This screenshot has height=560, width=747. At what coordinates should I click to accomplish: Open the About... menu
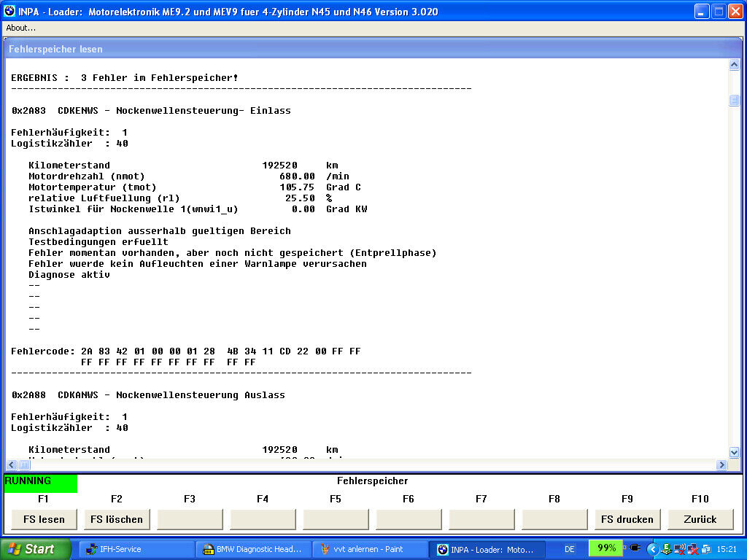coord(21,28)
